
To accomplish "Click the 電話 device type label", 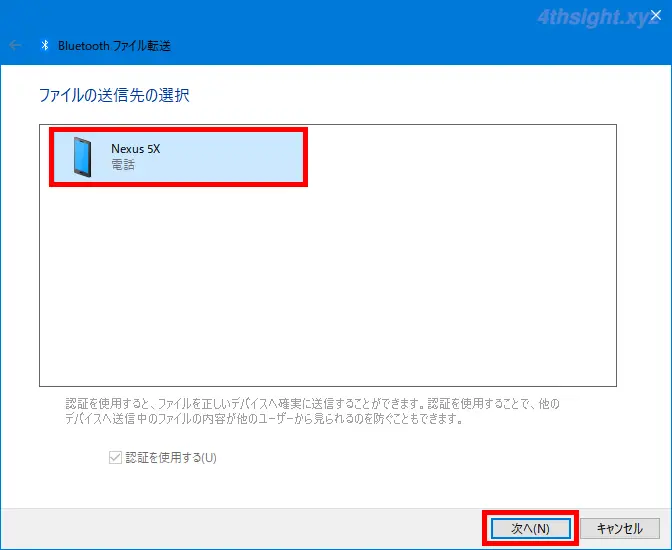I will [x=123, y=165].
